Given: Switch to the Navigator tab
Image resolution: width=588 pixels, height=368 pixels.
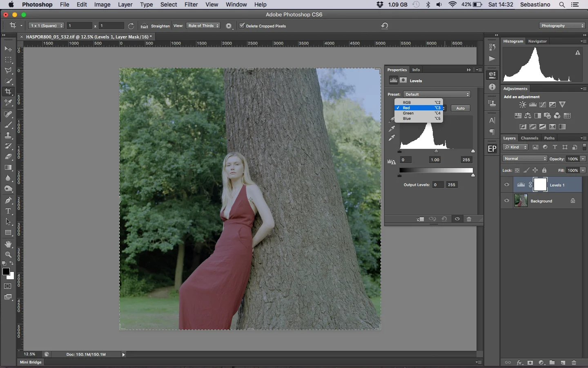Looking at the screenshot, I should [537, 41].
